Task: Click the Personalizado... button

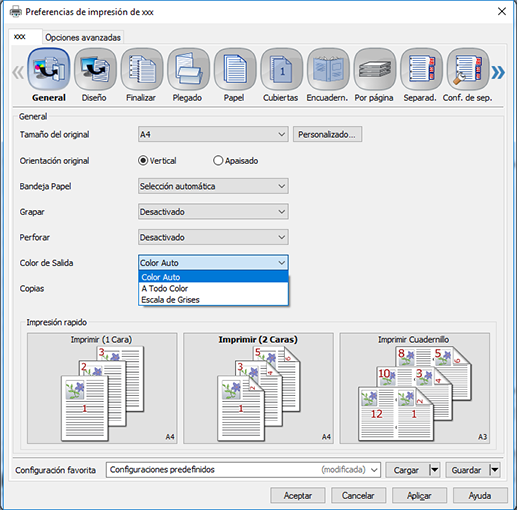Action: point(327,134)
